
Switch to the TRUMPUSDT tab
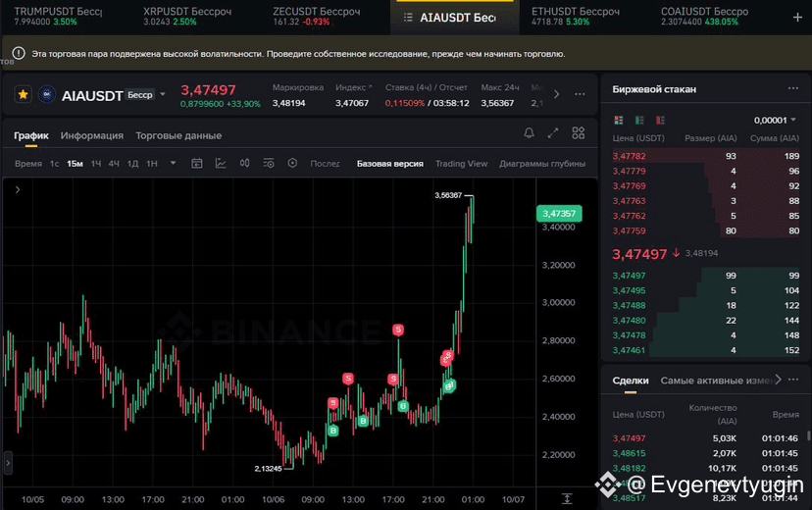point(58,16)
